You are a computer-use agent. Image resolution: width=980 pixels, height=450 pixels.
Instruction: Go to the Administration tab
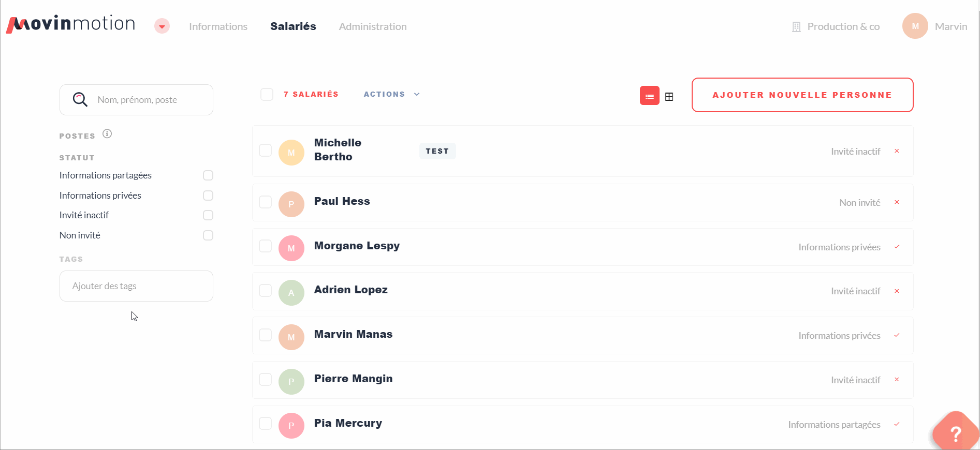[x=373, y=26]
